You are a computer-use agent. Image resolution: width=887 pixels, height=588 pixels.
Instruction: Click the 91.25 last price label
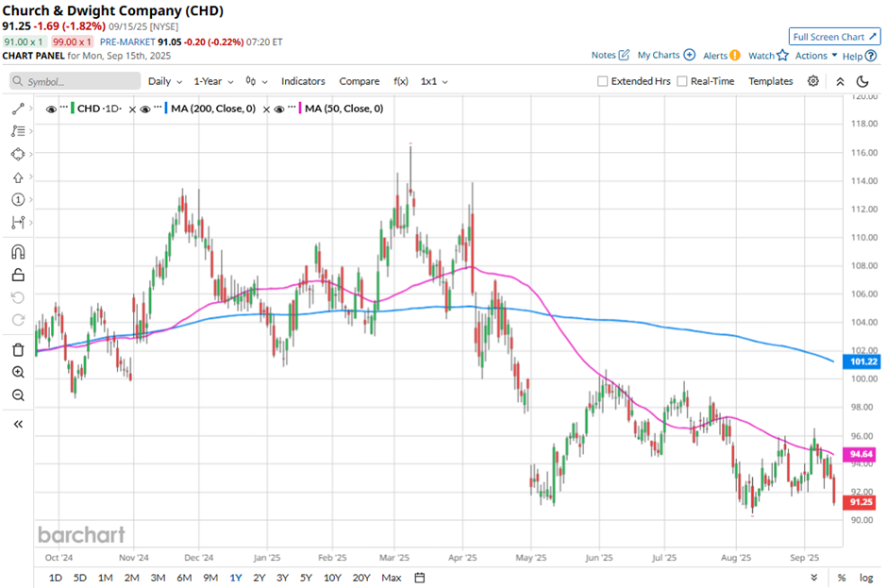(862, 502)
